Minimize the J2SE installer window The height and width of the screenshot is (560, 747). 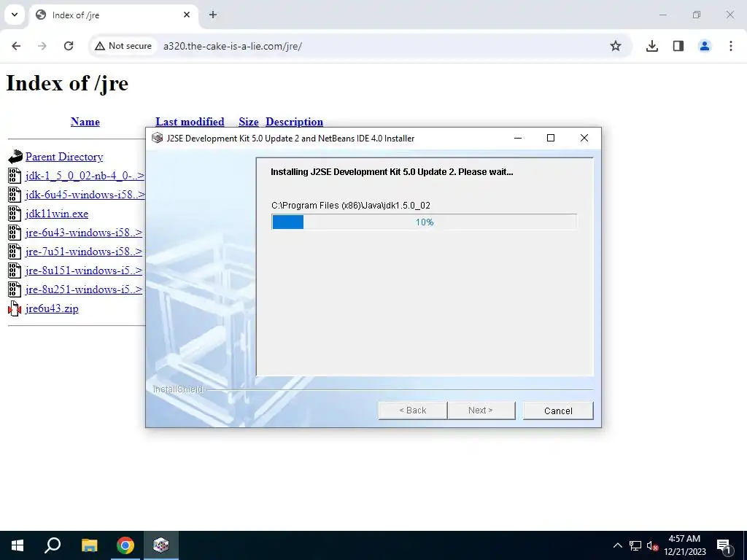[519, 138]
